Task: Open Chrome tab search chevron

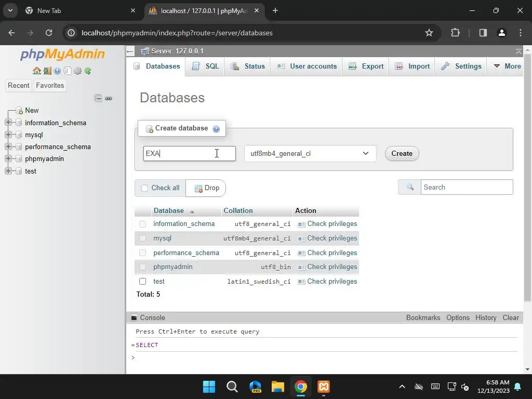Action: point(10,10)
